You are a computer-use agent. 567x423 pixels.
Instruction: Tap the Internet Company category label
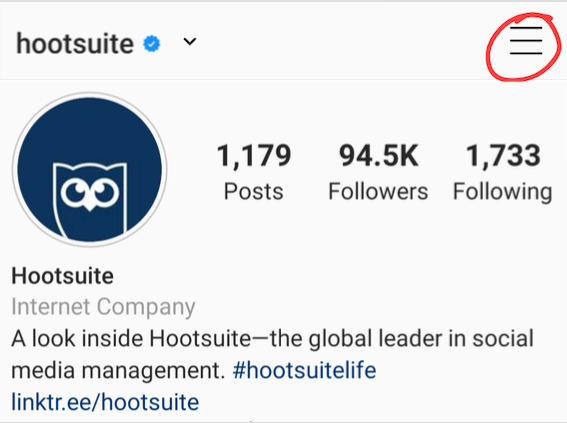point(103,307)
